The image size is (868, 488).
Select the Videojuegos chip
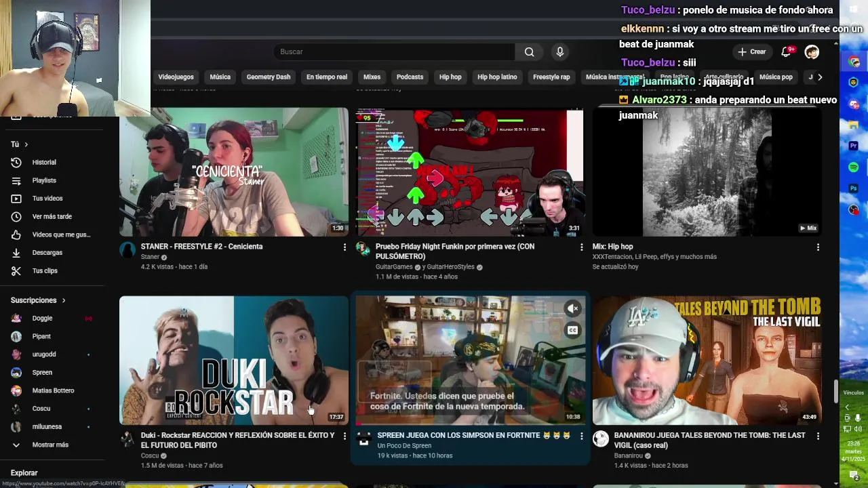pos(176,77)
